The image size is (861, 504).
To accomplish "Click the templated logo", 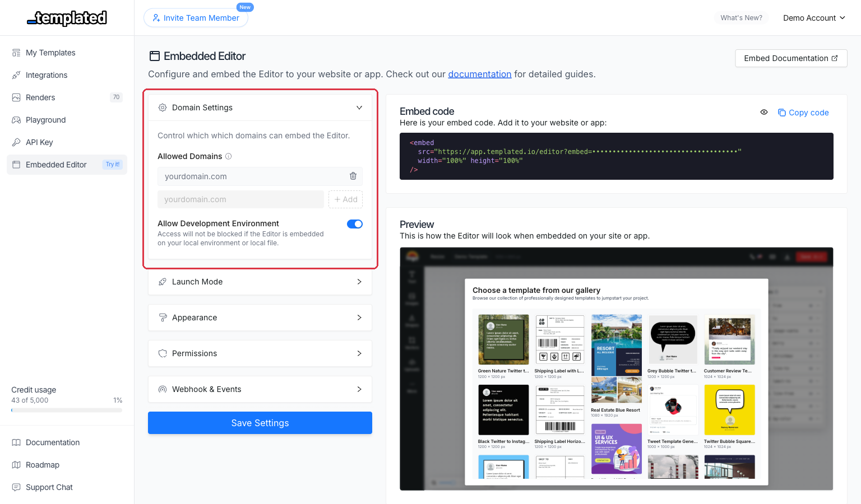I will [67, 18].
